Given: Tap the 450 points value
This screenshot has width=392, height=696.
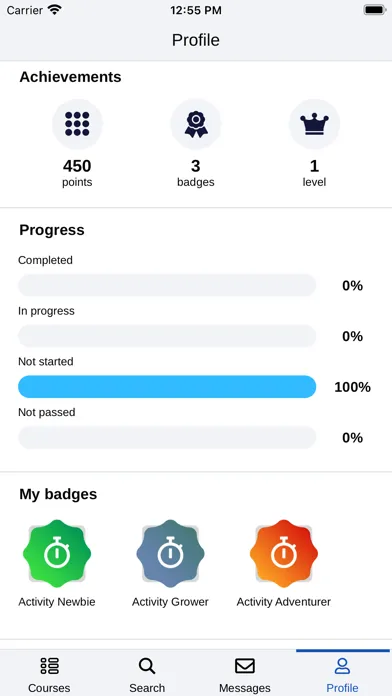Looking at the screenshot, I should tap(77, 166).
